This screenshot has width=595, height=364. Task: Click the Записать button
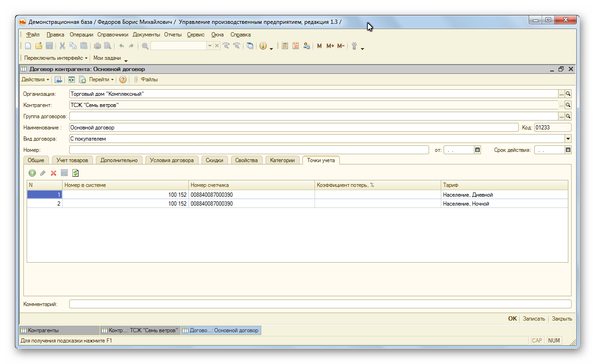(534, 319)
